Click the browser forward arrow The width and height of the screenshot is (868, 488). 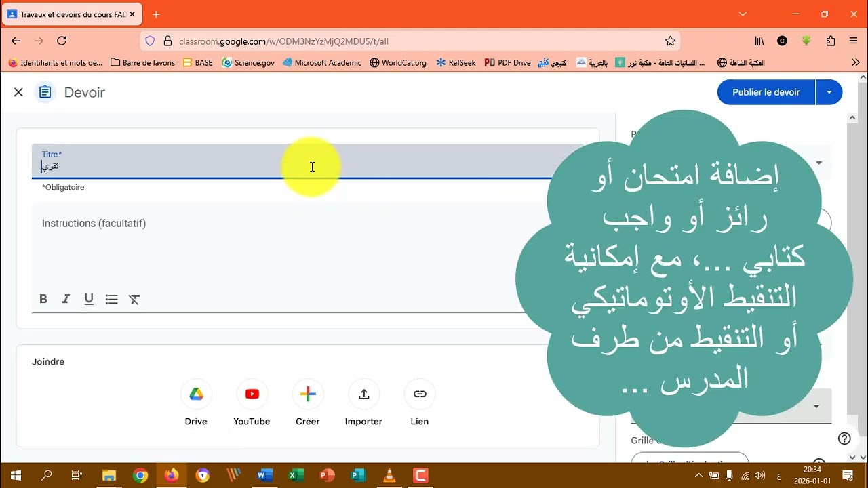click(39, 41)
